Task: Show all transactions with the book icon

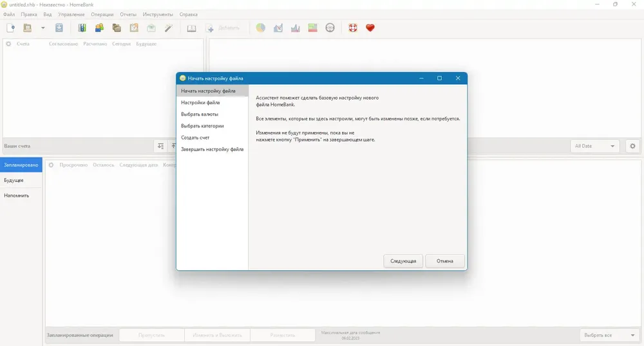Action: tap(191, 28)
